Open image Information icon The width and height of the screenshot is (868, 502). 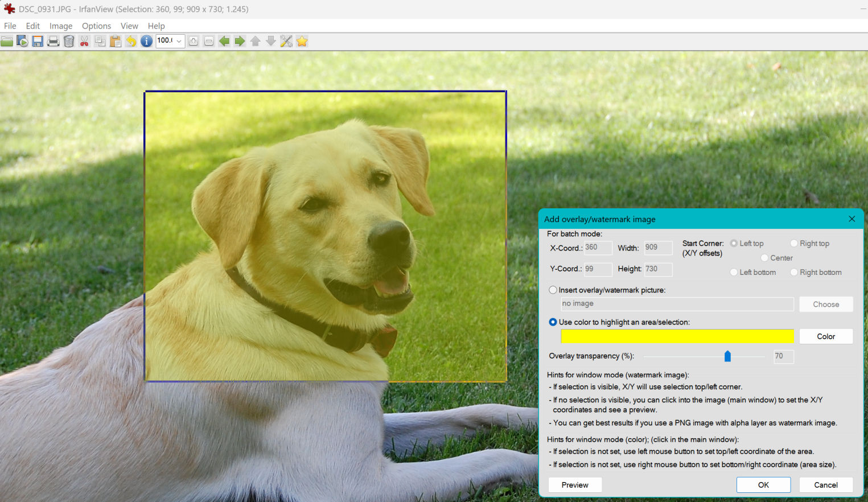pyautogui.click(x=146, y=41)
